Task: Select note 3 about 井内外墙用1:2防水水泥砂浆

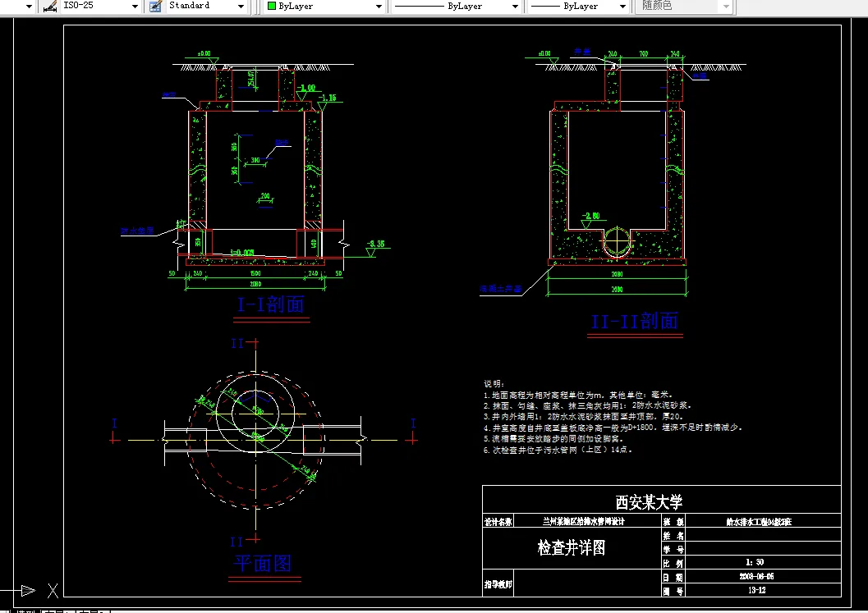Action: [584, 417]
